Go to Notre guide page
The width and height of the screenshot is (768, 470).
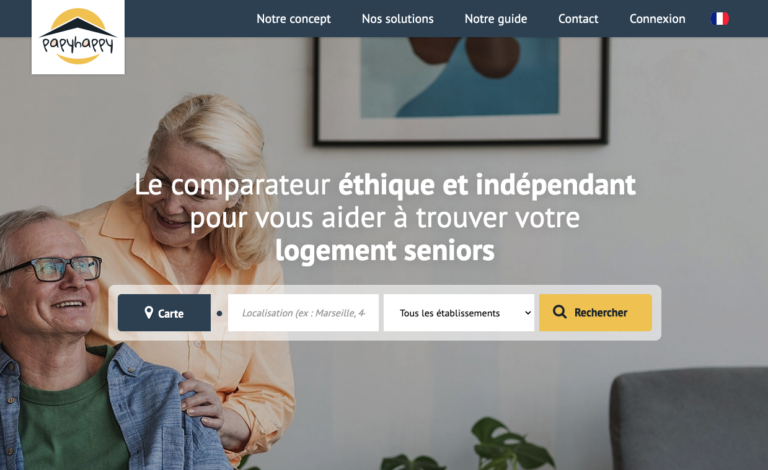tap(496, 19)
